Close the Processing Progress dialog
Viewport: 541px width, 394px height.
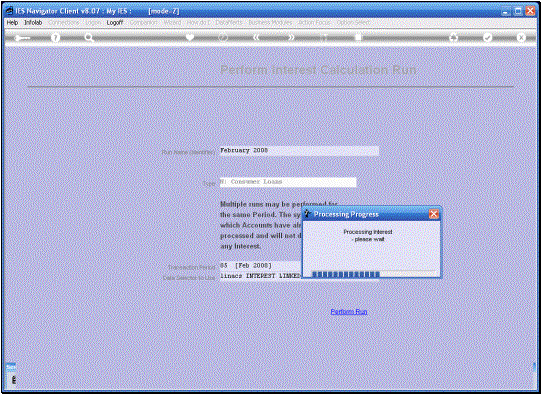[x=434, y=214]
